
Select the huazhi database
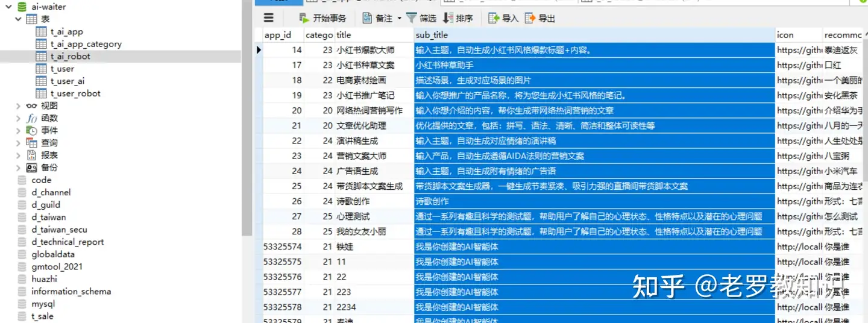(x=45, y=279)
